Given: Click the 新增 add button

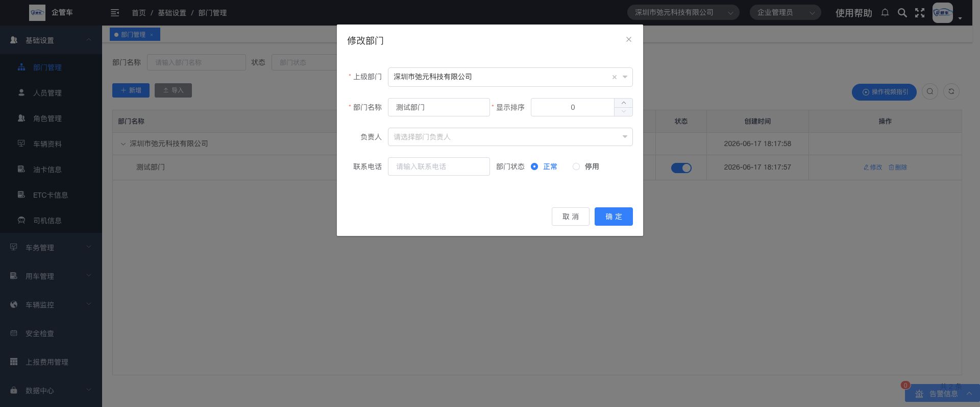Looking at the screenshot, I should 131,90.
